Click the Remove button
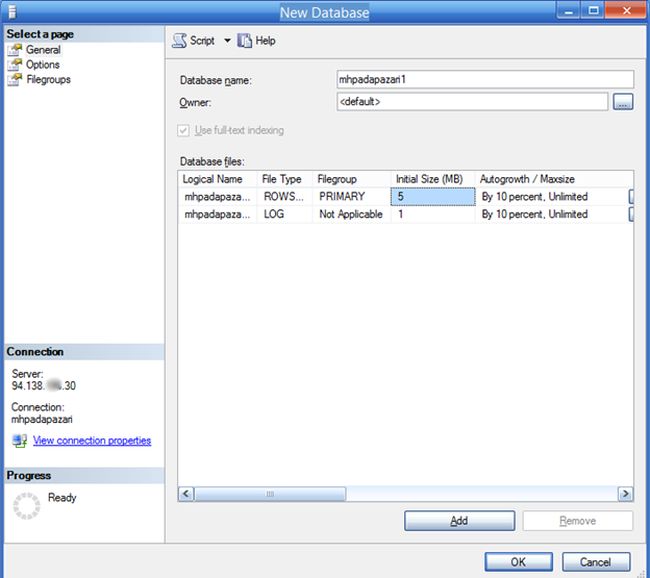The height and width of the screenshot is (578, 650). (x=577, y=520)
